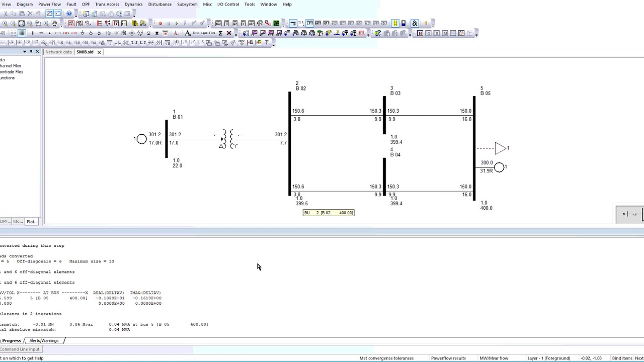Open the Dynamics menu
The width and height of the screenshot is (644, 362).
[x=133, y=4]
